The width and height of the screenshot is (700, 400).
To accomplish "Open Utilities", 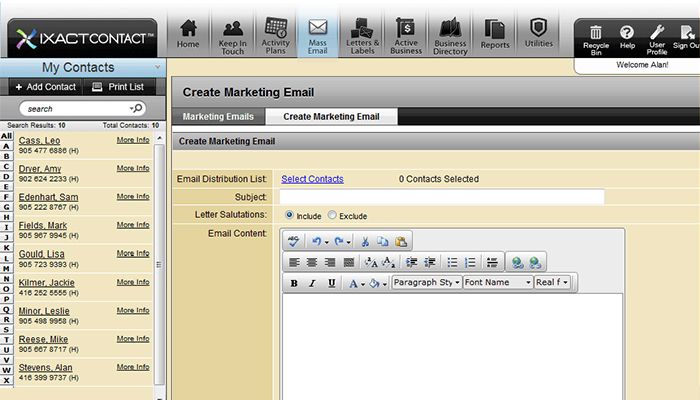I will pos(538,33).
